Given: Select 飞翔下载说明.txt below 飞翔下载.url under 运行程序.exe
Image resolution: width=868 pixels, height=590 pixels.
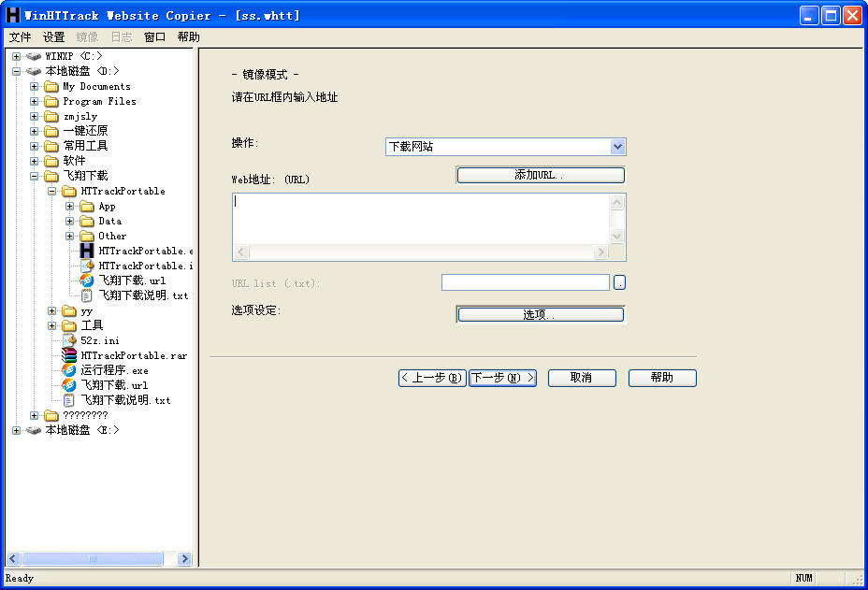Looking at the screenshot, I should click(x=125, y=400).
